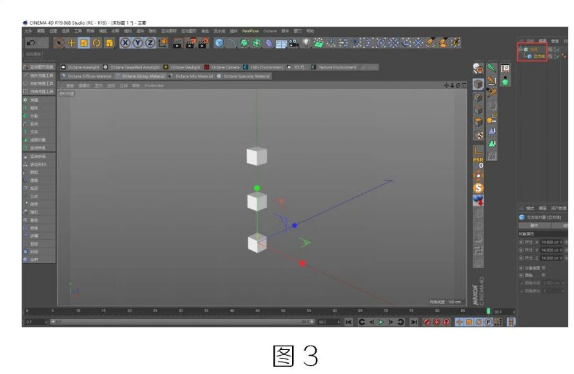Click Render to Picture Viewer icon
Image resolution: width=574 pixels, height=374 pixels.
pyautogui.click(x=190, y=43)
